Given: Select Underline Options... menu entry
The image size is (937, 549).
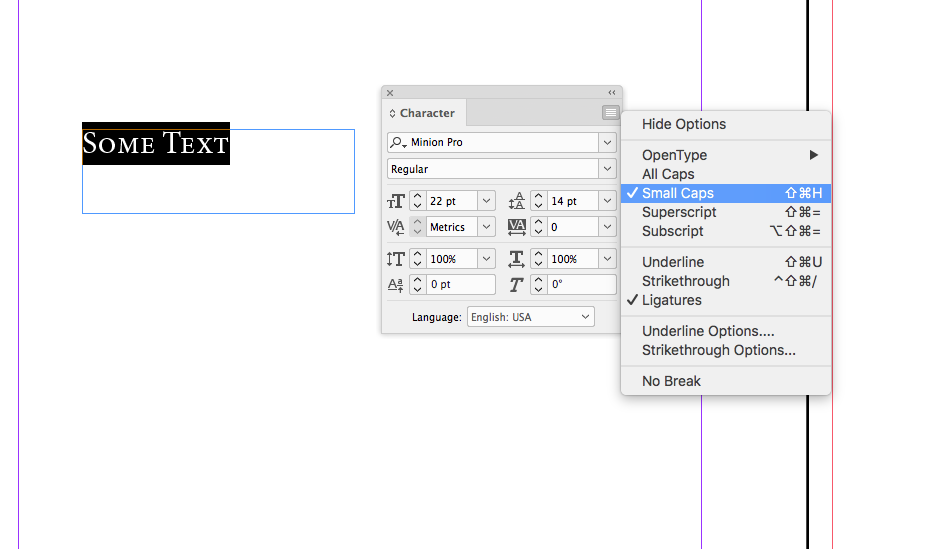Looking at the screenshot, I should 708,331.
